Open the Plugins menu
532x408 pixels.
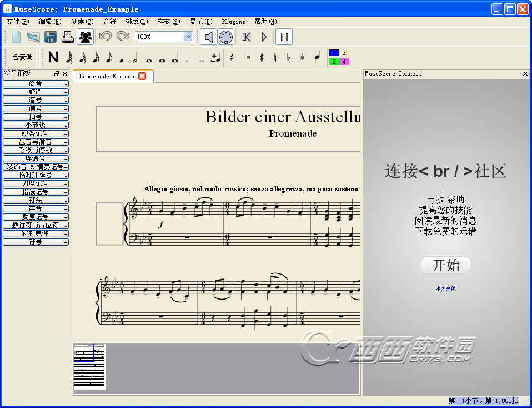pyautogui.click(x=233, y=22)
